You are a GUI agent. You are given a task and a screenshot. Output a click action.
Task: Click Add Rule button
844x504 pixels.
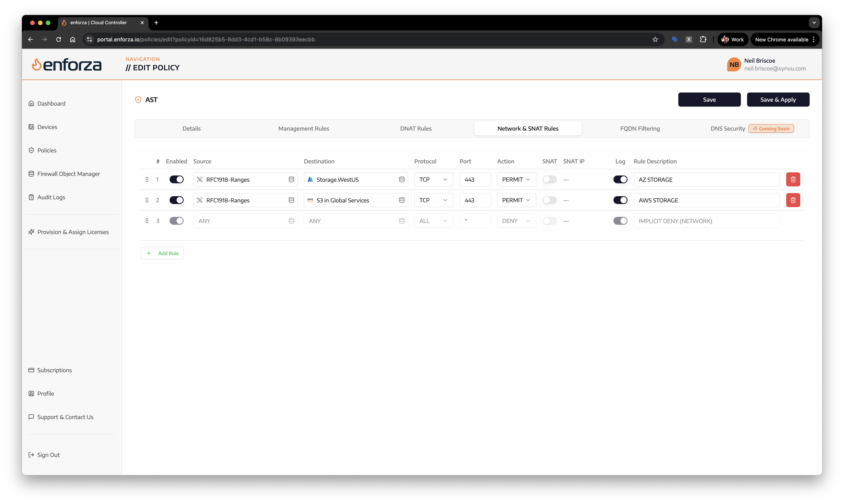pos(162,253)
